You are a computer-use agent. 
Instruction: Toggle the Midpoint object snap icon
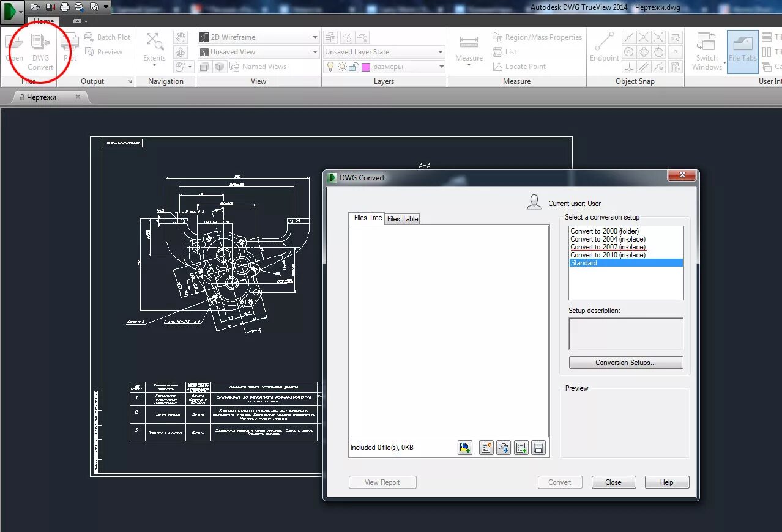(x=628, y=37)
